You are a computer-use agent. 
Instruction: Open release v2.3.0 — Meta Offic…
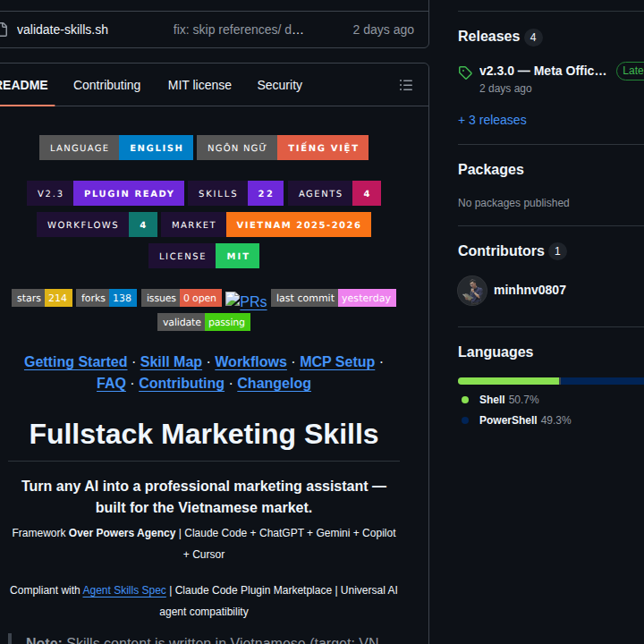[543, 71]
